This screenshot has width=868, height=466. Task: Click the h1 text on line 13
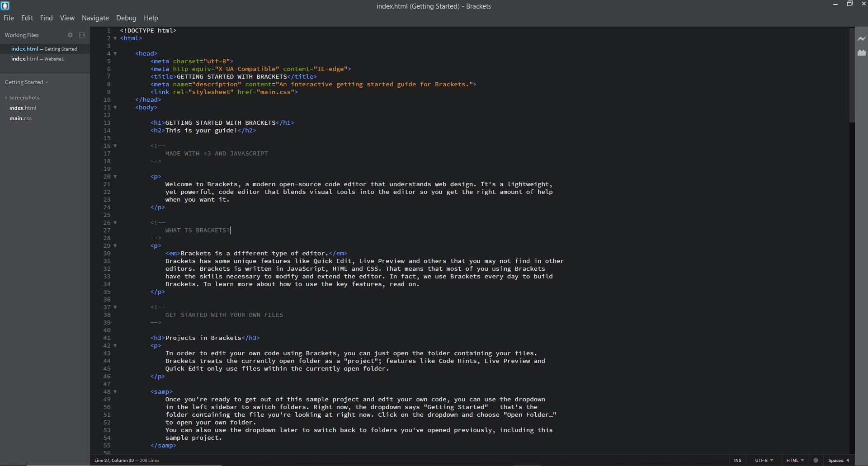coord(221,123)
